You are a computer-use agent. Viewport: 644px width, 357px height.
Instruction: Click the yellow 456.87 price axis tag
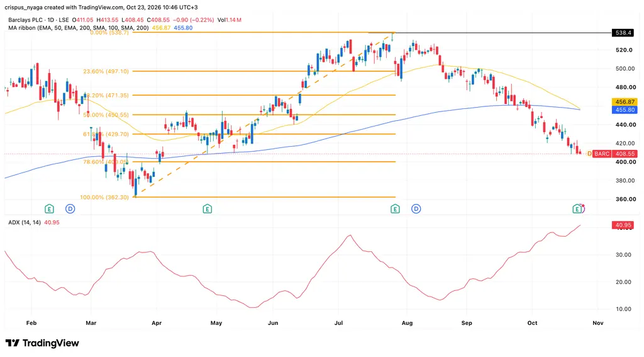pos(625,101)
